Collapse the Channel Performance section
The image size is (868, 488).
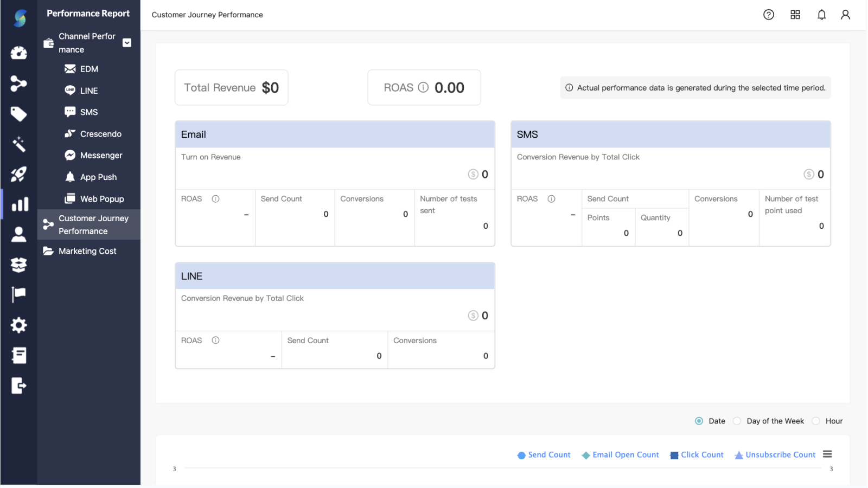pyautogui.click(x=126, y=42)
